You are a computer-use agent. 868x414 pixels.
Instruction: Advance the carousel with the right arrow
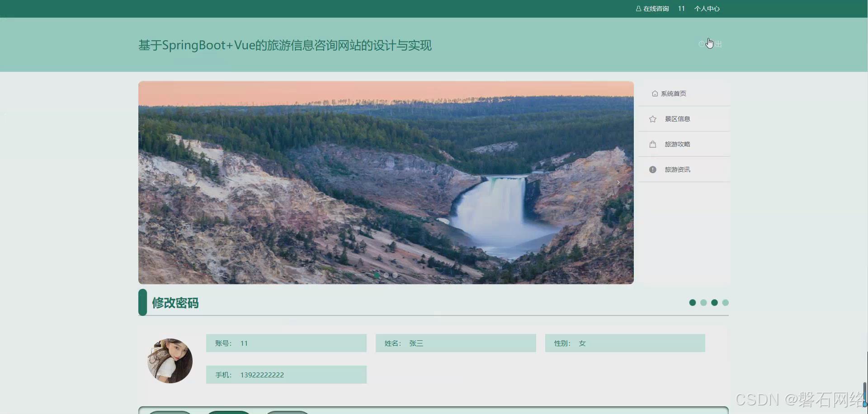coord(618,183)
